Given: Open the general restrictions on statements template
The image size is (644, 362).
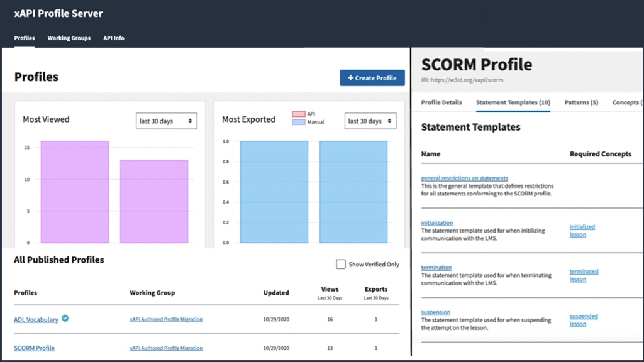Looking at the screenshot, I should point(464,178).
